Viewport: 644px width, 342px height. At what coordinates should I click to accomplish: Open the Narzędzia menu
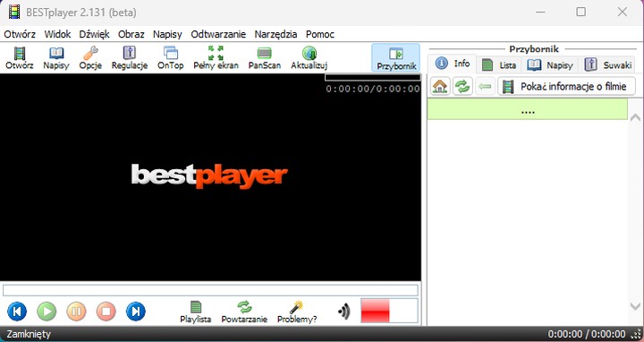tap(275, 35)
